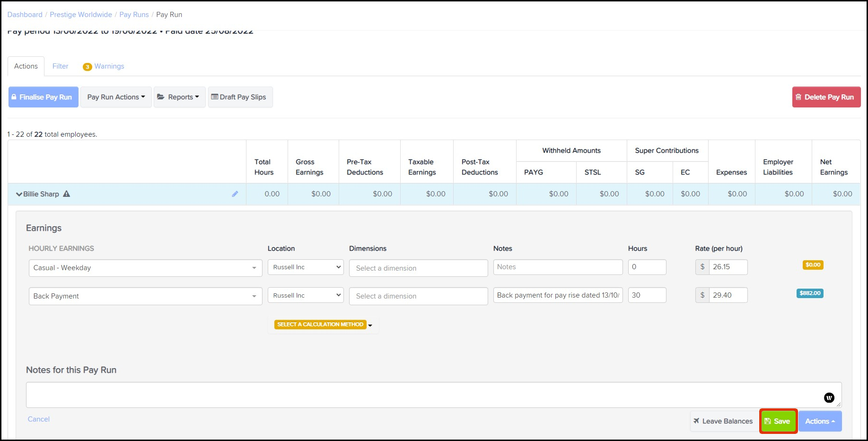
Task: Expand the Reports dropdown menu
Action: point(179,97)
